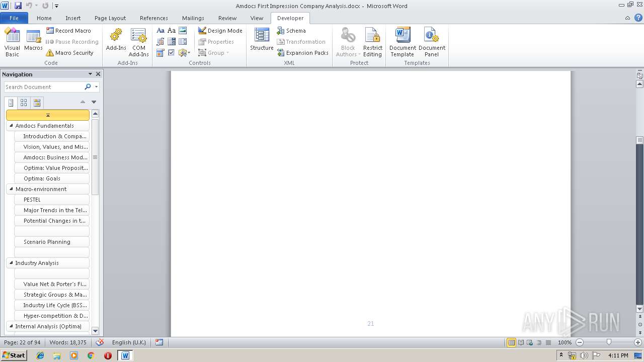Image resolution: width=644 pixels, height=362 pixels.
Task: Collapse Internal Analysis (Optima) heading
Action: click(x=11, y=326)
